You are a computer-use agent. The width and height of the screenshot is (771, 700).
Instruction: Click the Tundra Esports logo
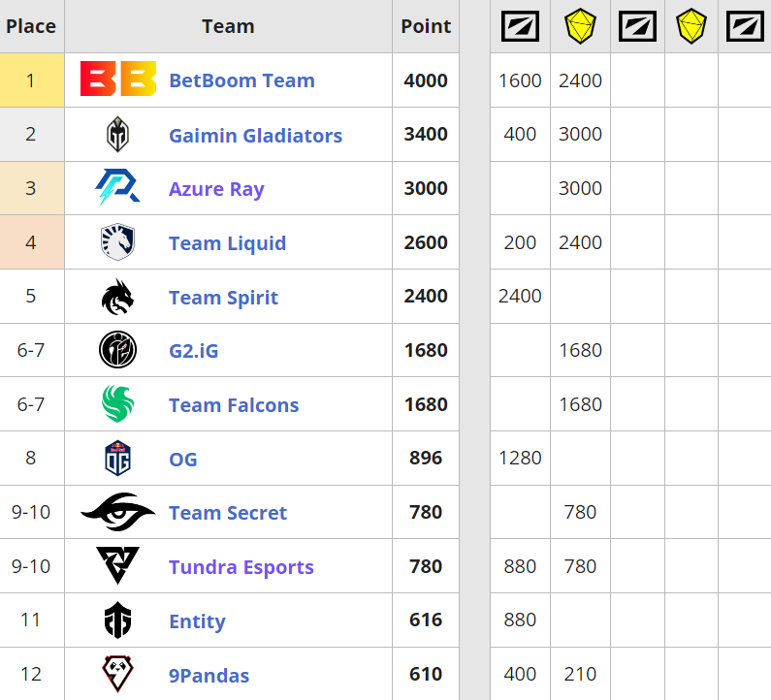tap(117, 566)
